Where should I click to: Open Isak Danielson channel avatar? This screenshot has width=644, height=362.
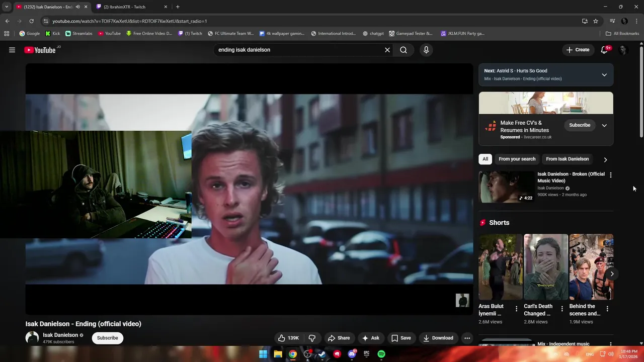32,338
